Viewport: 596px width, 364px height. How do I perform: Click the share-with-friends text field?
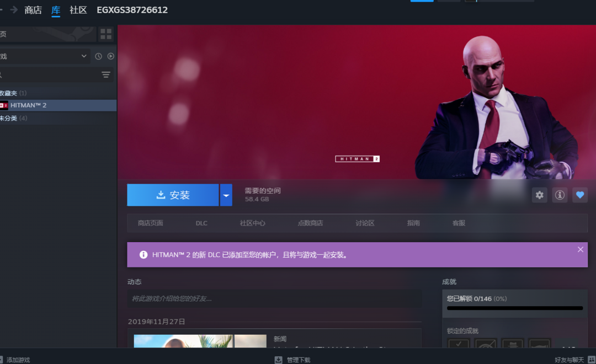point(274,298)
